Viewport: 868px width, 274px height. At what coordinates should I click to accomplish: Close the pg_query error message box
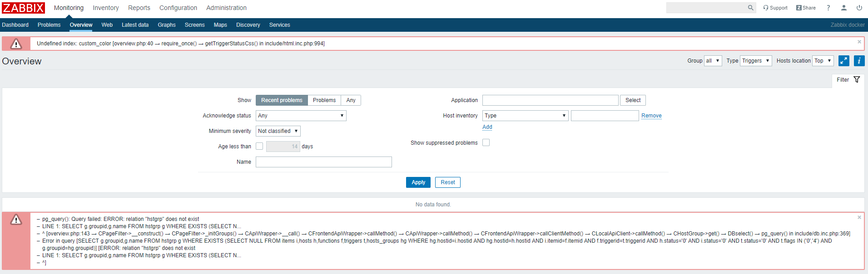859,217
